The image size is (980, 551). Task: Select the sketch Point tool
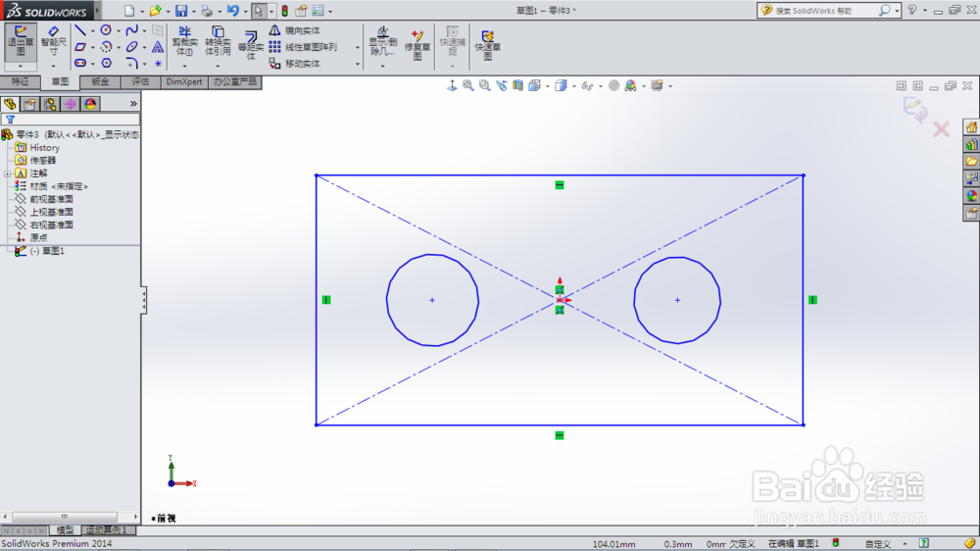(x=158, y=63)
